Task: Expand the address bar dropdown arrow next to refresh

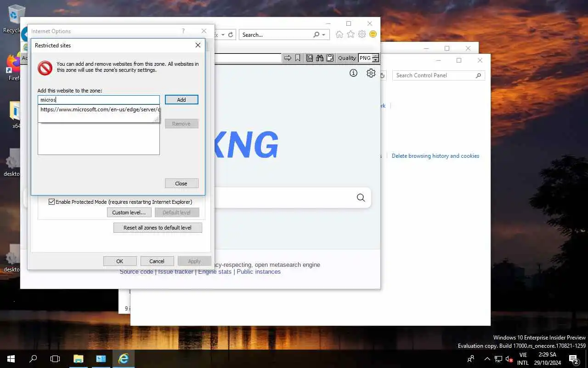Action: click(x=223, y=34)
